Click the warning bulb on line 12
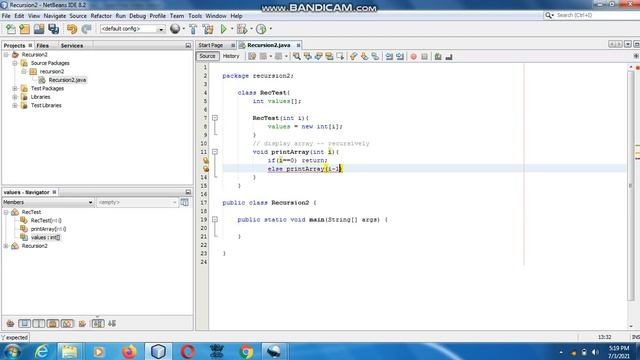The image size is (640, 360). coord(206,160)
